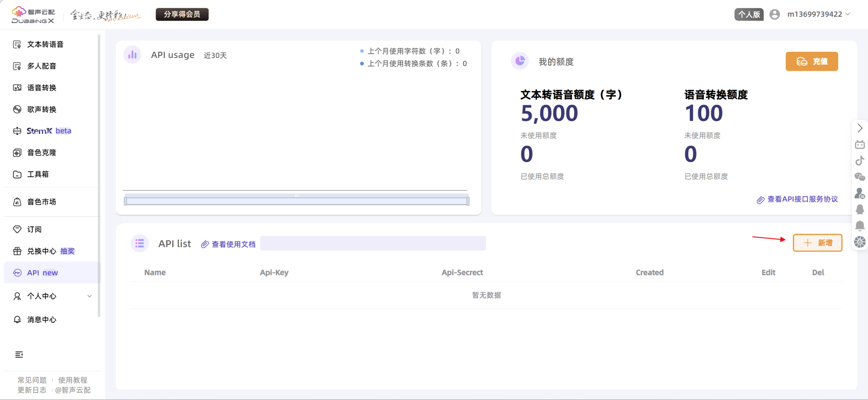Open the 文本转语音 text-to-speech tool
Viewport: 868px width, 400px height.
click(45, 44)
